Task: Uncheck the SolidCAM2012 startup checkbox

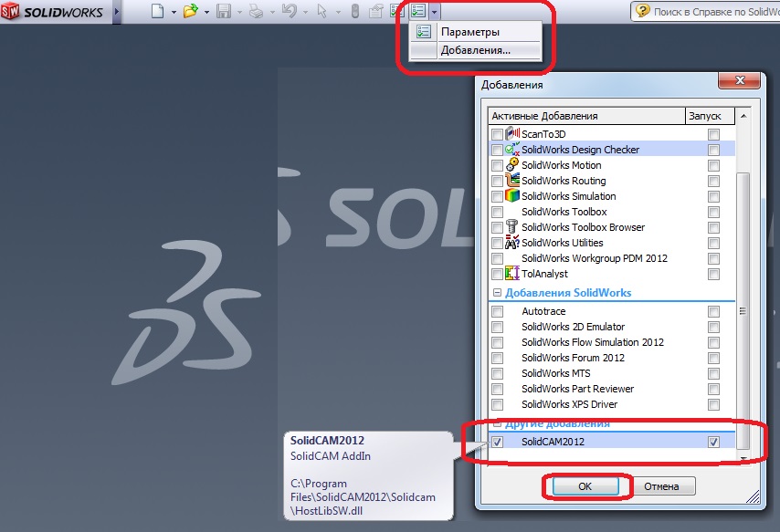Action: pyautogui.click(x=714, y=442)
